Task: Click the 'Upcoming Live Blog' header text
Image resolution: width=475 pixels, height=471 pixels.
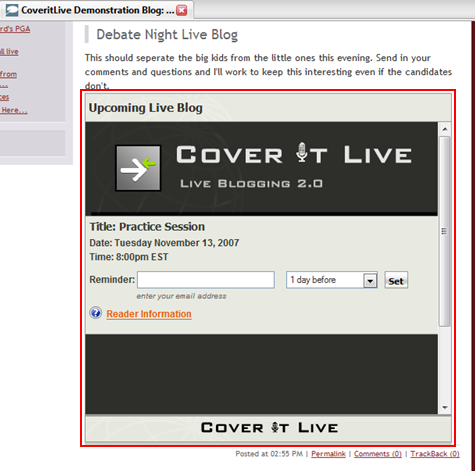Action: (146, 108)
